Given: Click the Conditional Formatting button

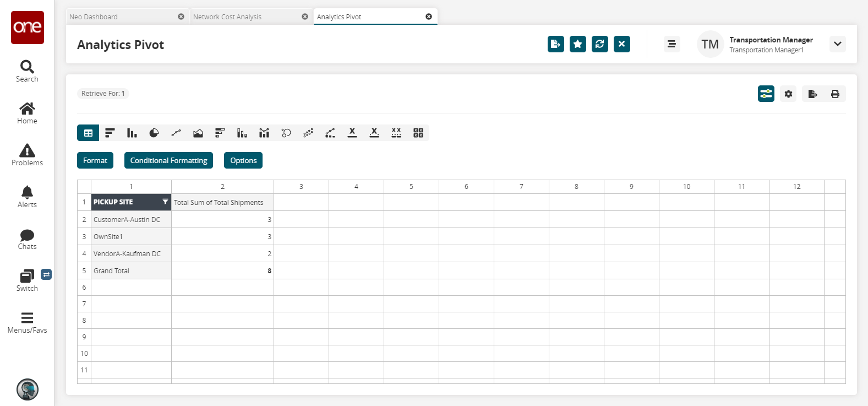Looking at the screenshot, I should tap(168, 160).
